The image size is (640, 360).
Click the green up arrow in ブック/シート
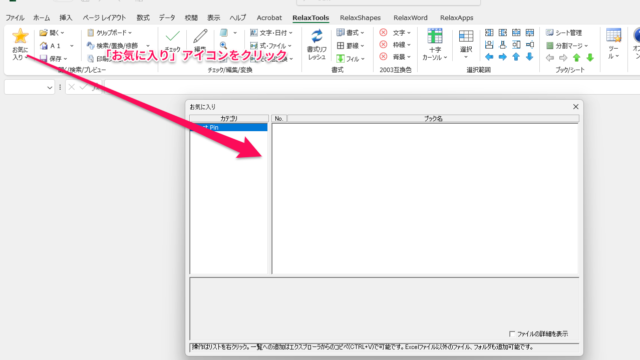click(576, 58)
